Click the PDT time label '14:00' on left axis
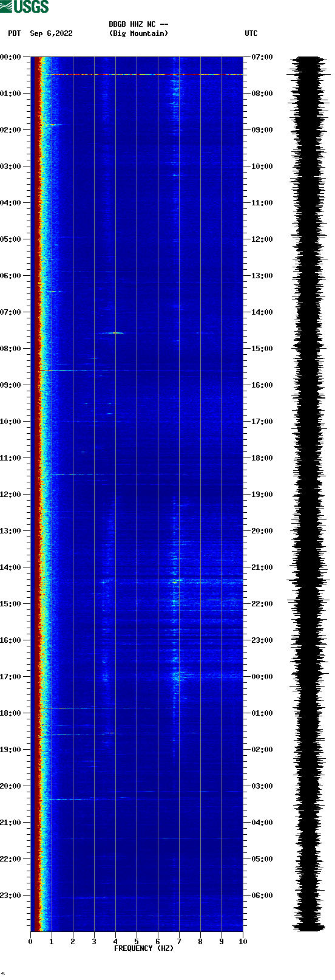 (10, 567)
